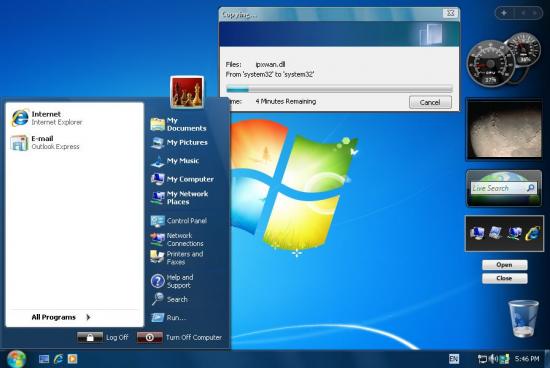This screenshot has height=368, width=550.
Task: Click laptop icon in launcher gadget
Action: (495, 233)
